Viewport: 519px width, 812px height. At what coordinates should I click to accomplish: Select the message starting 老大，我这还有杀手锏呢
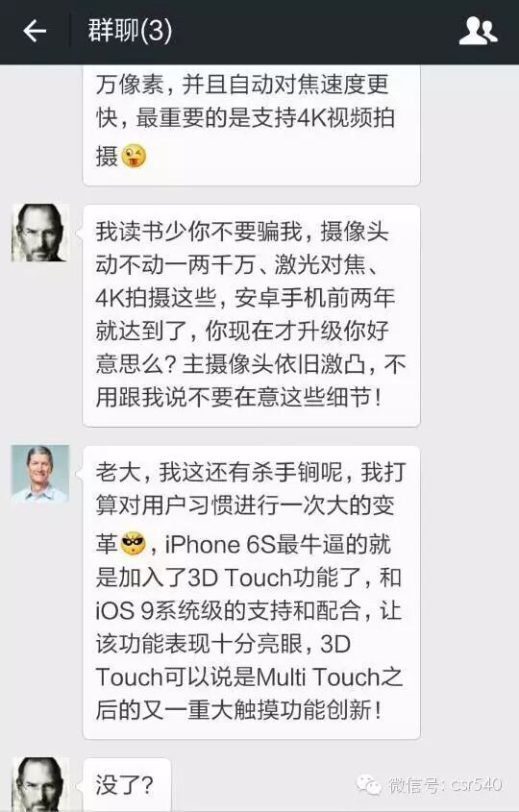[251, 592]
